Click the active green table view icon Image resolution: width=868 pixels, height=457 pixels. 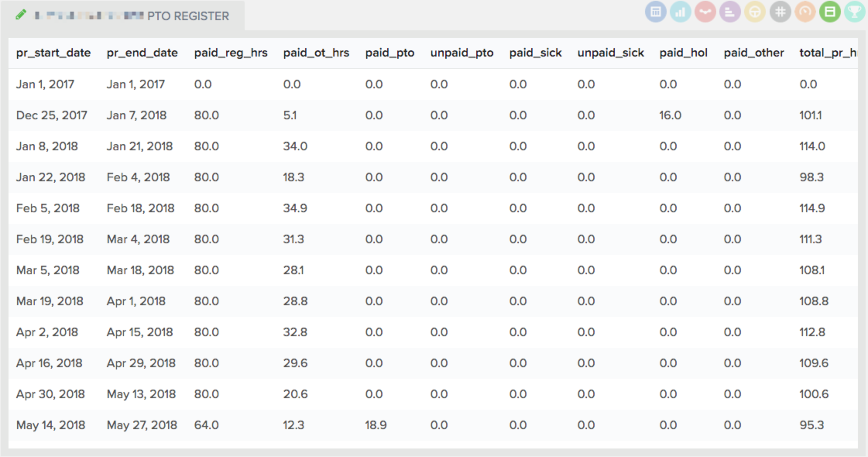pos(830,12)
